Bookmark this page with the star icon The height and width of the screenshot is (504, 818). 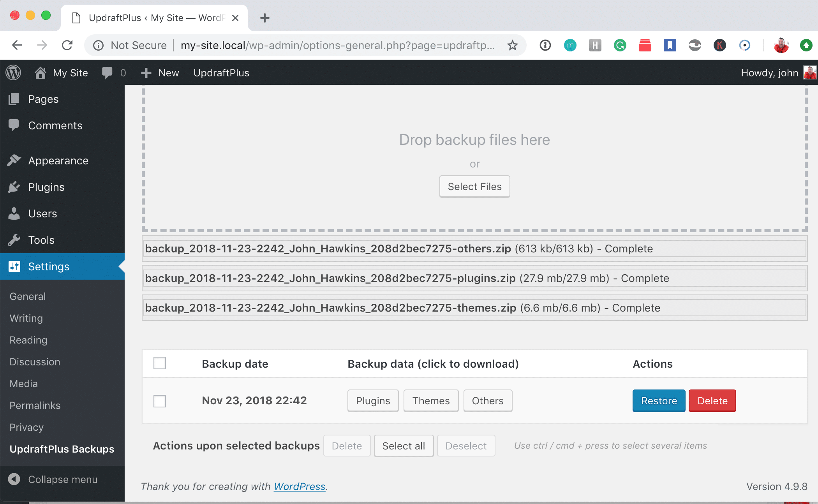pyautogui.click(x=513, y=46)
